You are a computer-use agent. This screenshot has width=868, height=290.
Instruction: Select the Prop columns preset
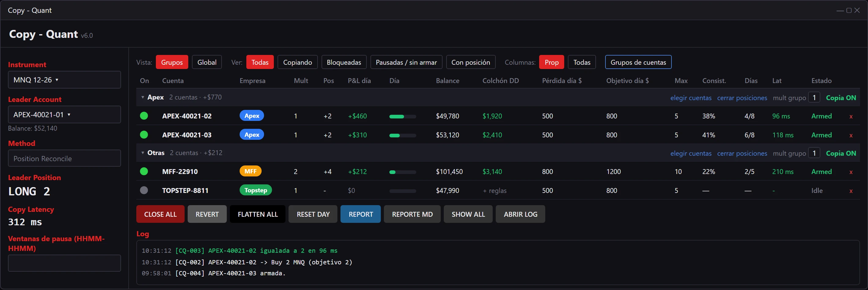pos(552,62)
